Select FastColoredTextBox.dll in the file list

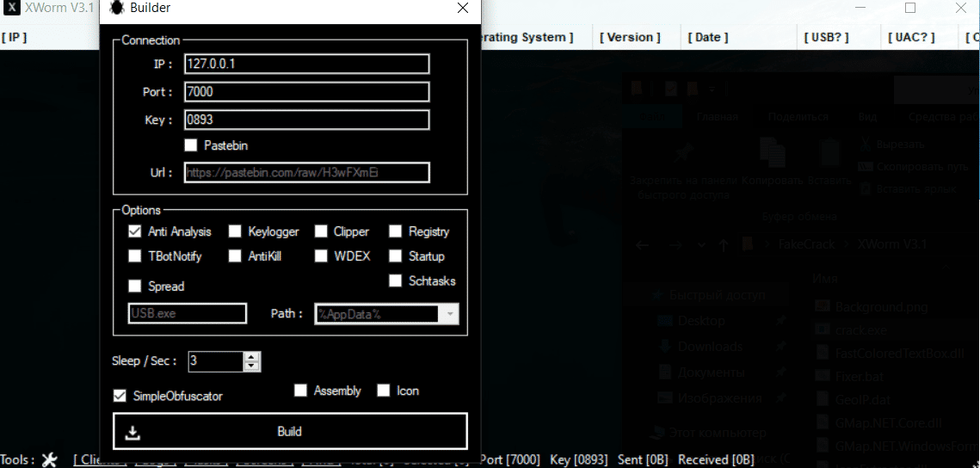pyautogui.click(x=899, y=353)
